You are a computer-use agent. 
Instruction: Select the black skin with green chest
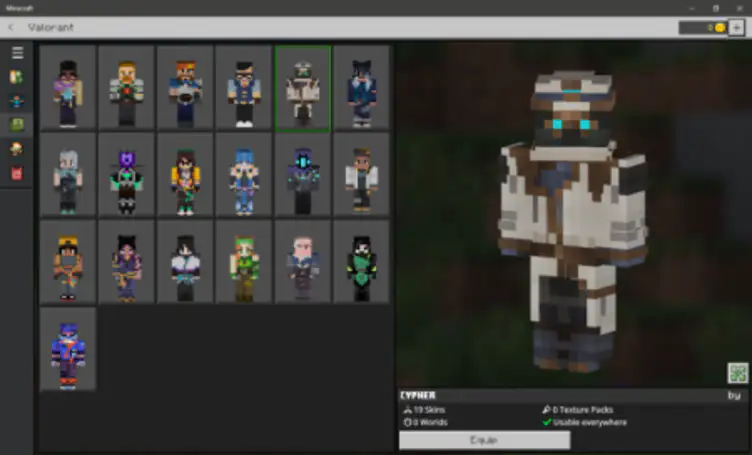361,262
